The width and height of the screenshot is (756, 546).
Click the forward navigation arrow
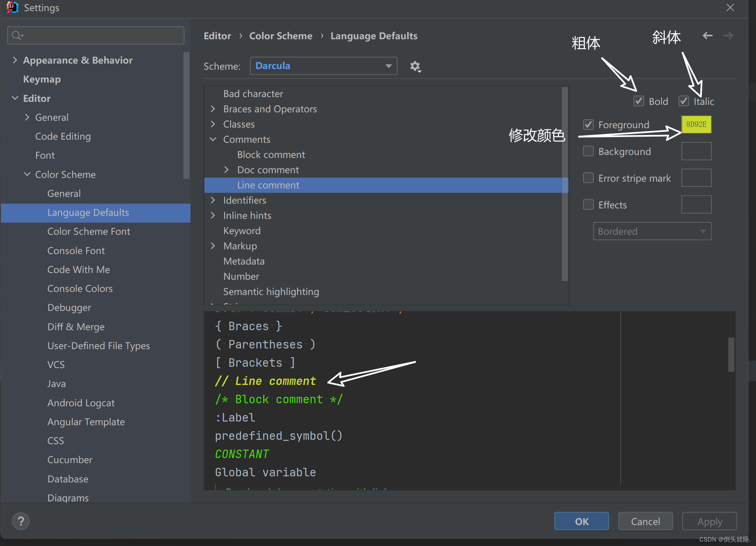pos(728,36)
